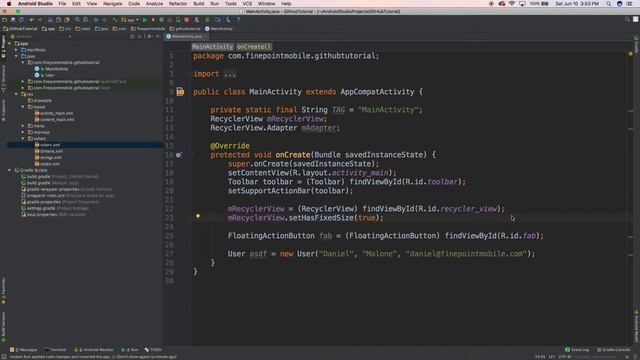Collapse the java folder
The image size is (640, 360).
click(16, 56)
